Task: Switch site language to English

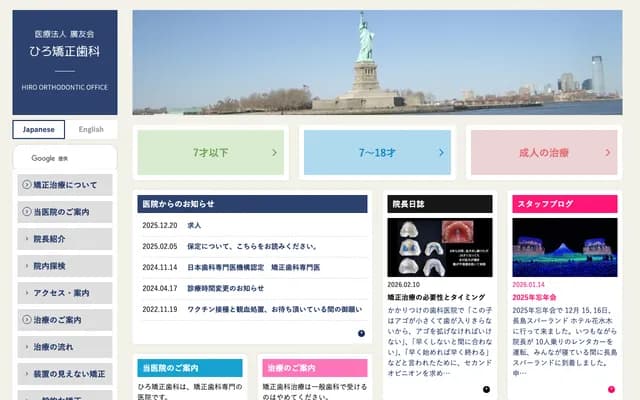Action: [91, 129]
